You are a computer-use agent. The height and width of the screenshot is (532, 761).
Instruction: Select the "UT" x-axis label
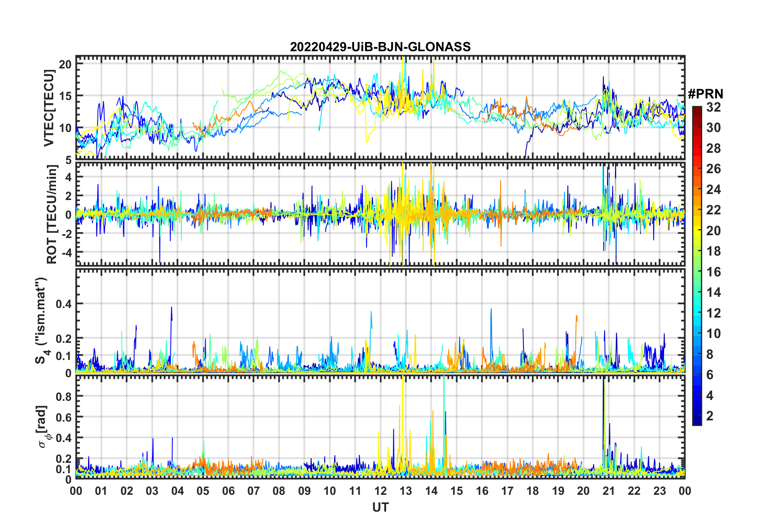380,507
